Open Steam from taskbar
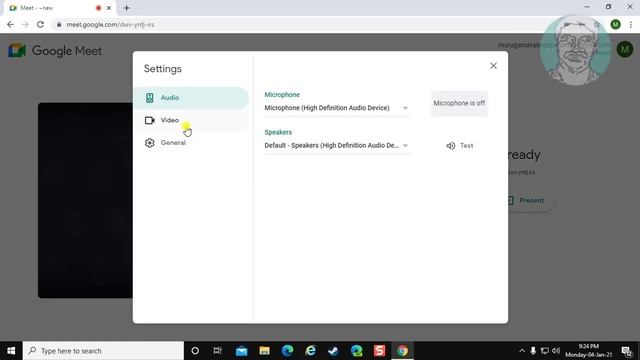 [333, 351]
